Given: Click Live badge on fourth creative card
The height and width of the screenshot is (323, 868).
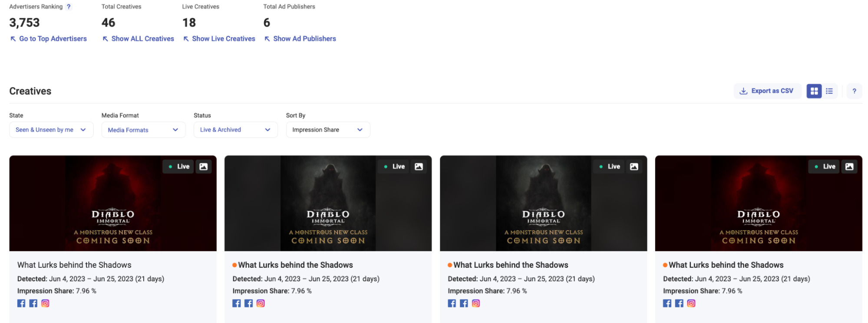Looking at the screenshot, I should coord(824,166).
